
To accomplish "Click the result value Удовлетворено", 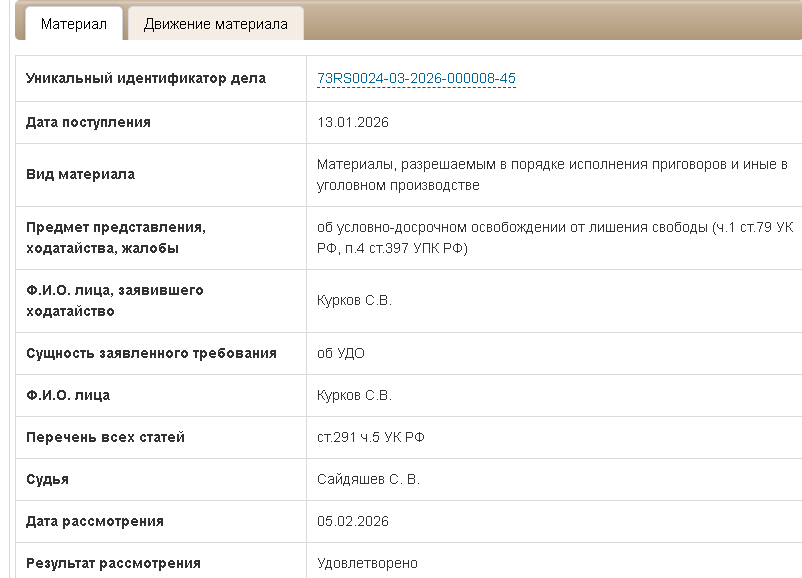I will click(367, 563).
